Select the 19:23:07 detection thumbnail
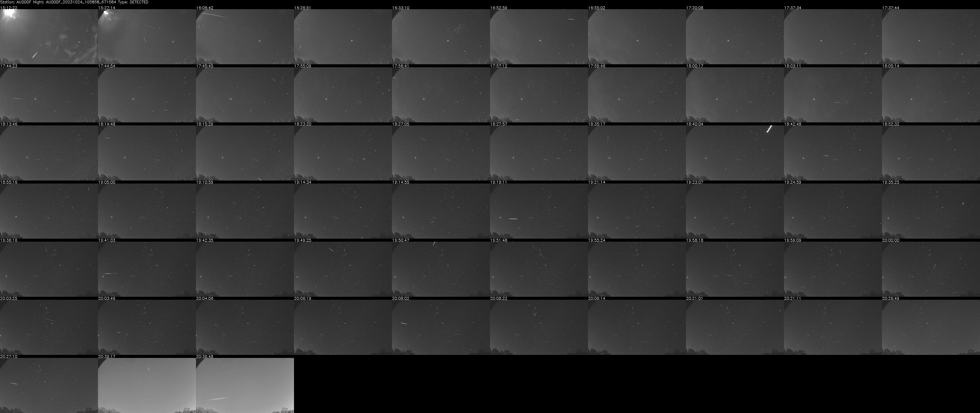This screenshot has height=413, width=980. click(x=735, y=211)
